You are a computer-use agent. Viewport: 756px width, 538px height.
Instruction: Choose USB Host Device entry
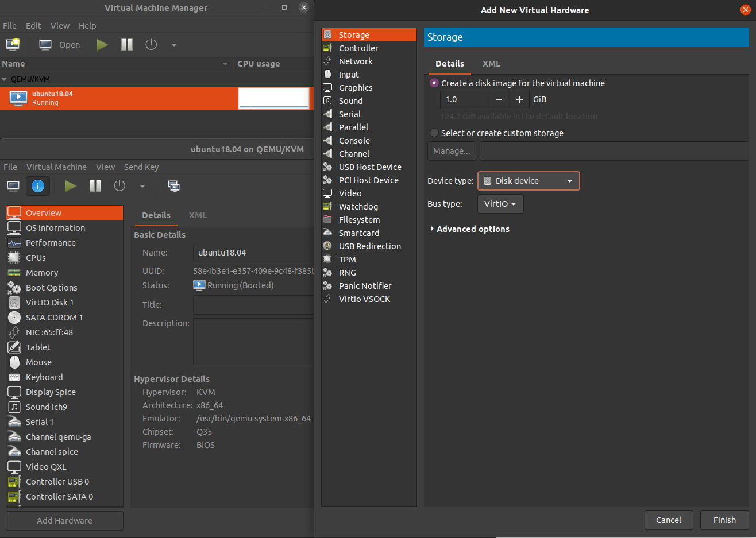(x=369, y=167)
